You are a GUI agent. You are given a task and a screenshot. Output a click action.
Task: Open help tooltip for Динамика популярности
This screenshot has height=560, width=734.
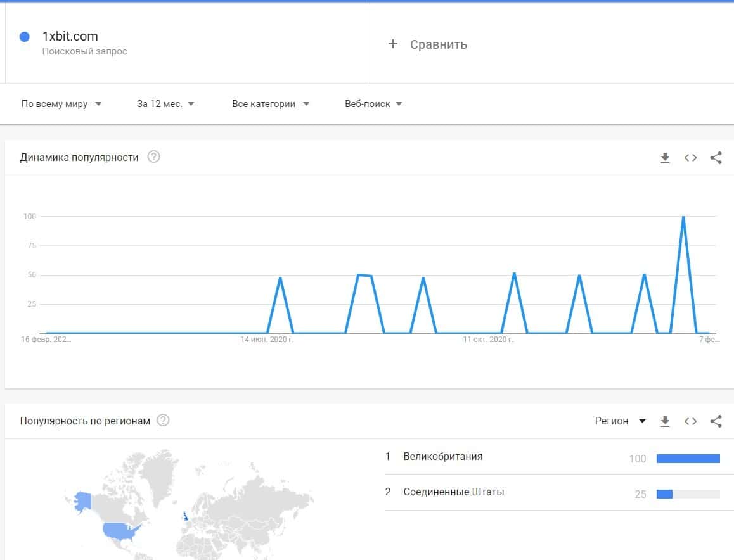[153, 157]
